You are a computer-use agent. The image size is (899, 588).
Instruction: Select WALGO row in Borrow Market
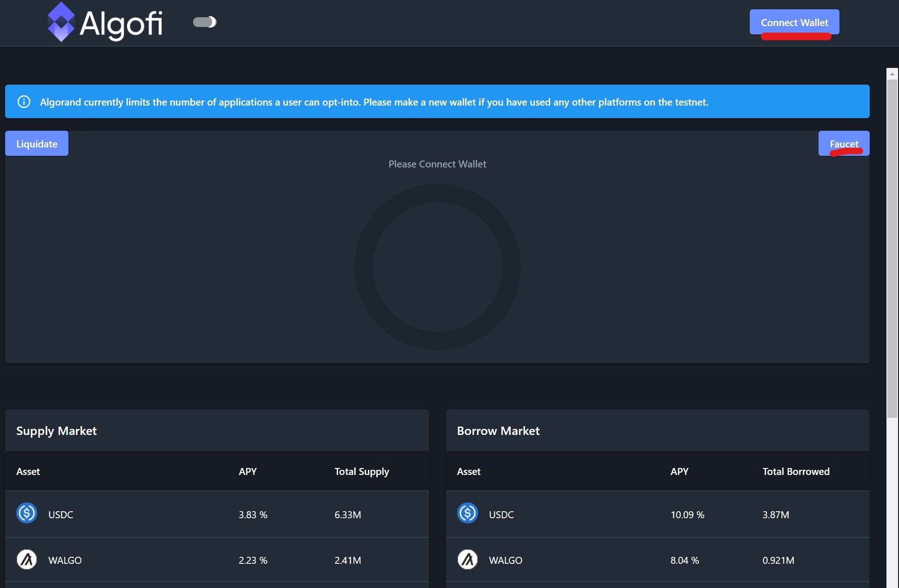(x=657, y=560)
